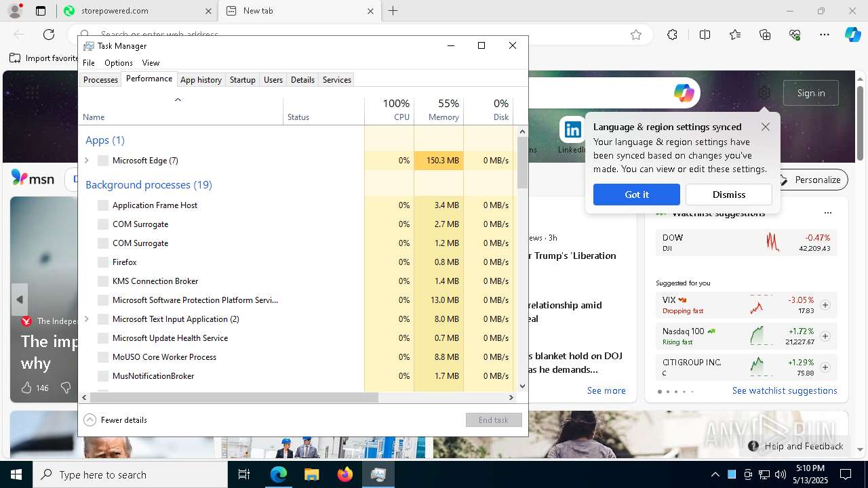Screen dimensions: 868x488
Task: Select the MoUSO Core Worker Process row
Action: [296, 357]
